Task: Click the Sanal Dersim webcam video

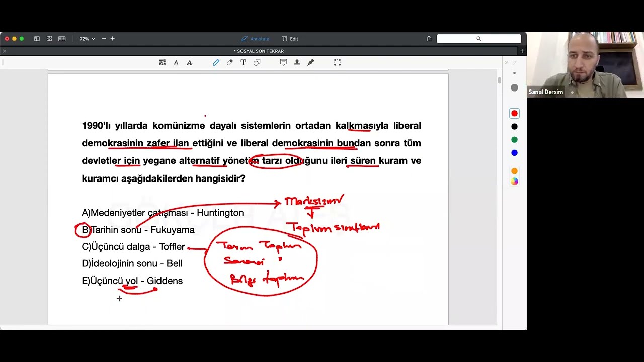Action: pos(585,64)
